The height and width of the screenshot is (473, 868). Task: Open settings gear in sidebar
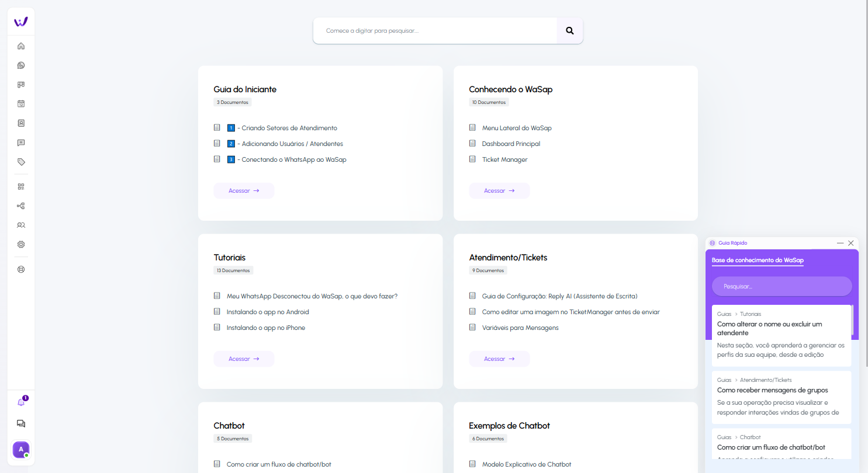pyautogui.click(x=21, y=245)
